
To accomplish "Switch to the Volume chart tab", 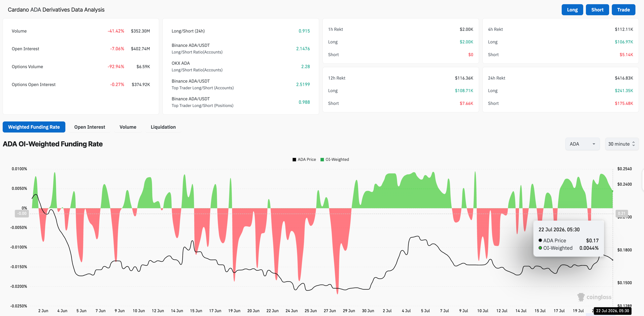I will pyautogui.click(x=128, y=127).
